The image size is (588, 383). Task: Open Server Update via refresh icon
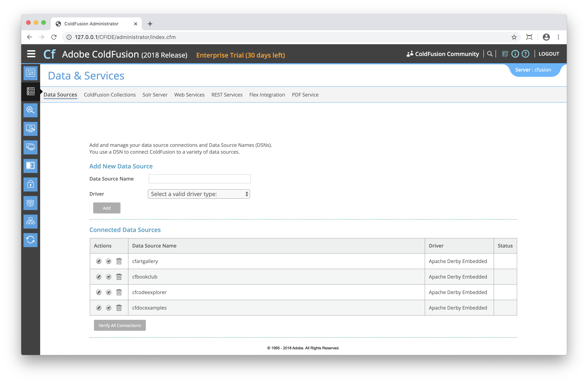pyautogui.click(x=30, y=240)
